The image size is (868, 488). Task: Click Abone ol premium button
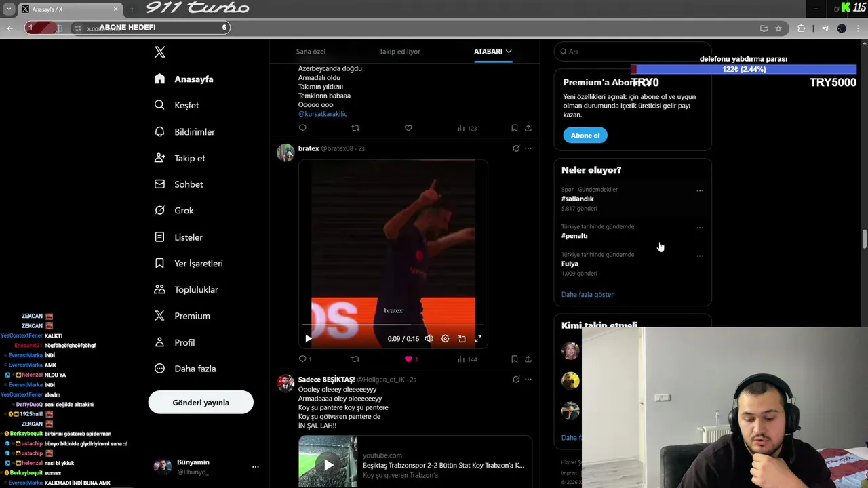pos(585,136)
